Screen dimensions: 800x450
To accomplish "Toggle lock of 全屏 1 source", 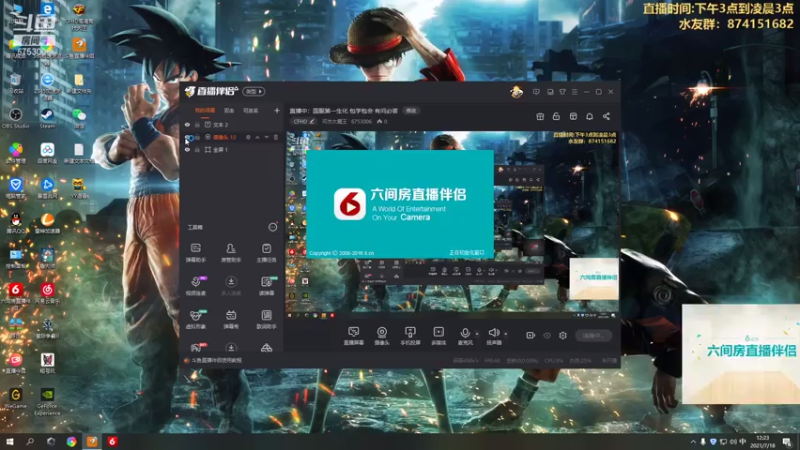I will click(197, 150).
